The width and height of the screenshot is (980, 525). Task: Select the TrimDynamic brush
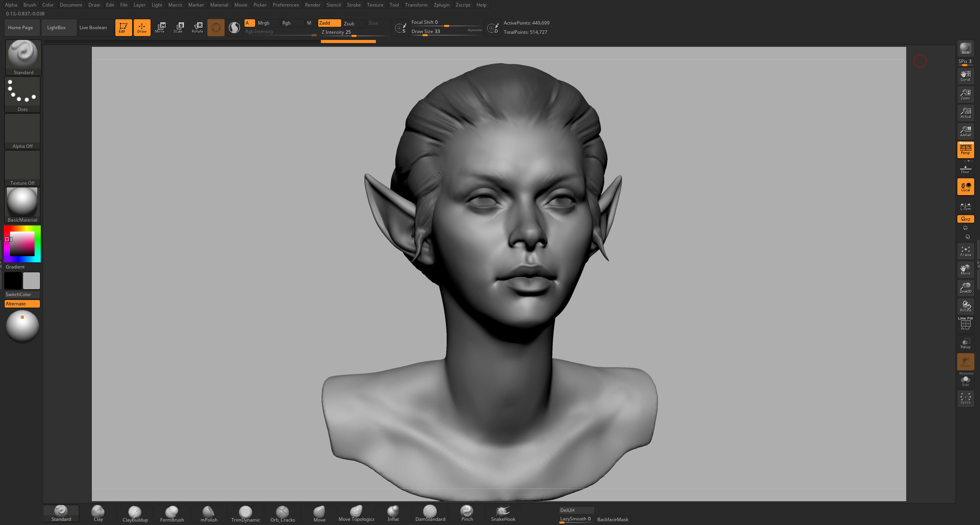(246, 514)
